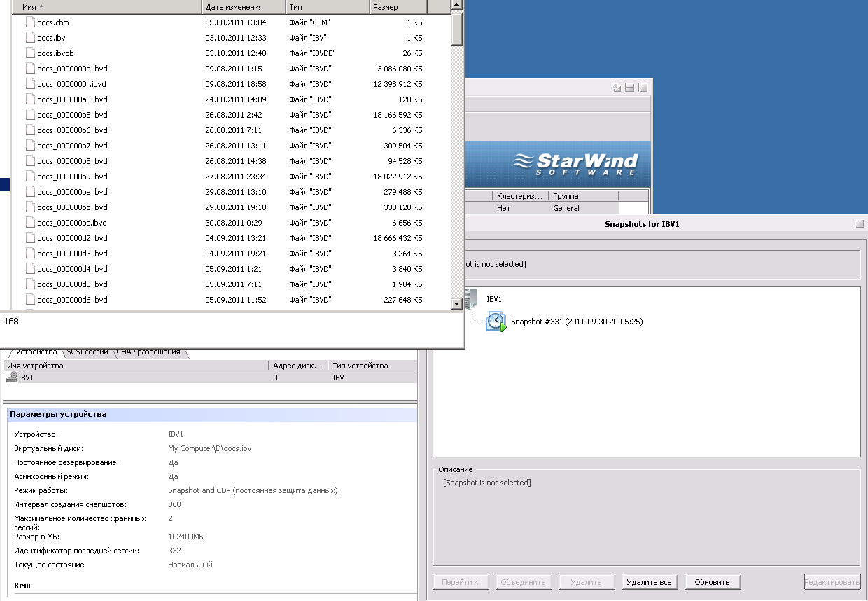Click the tile windows icon in StarWind window

pyautogui.click(x=630, y=88)
